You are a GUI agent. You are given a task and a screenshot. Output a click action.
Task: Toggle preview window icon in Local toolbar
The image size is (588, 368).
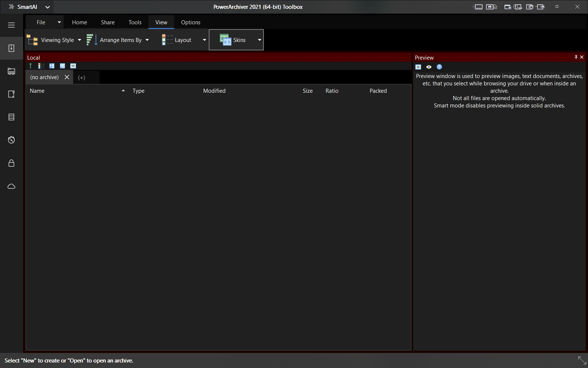click(73, 66)
